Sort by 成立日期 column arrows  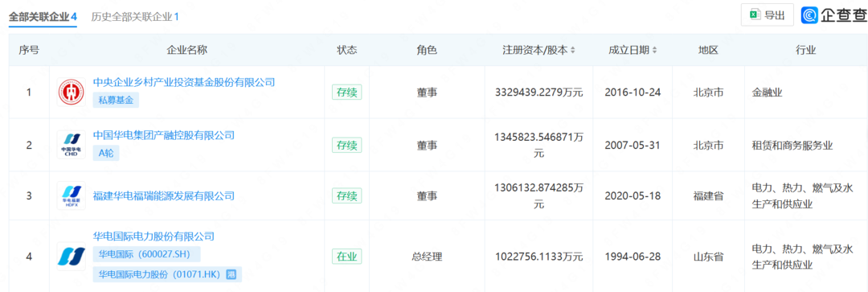pos(654,51)
